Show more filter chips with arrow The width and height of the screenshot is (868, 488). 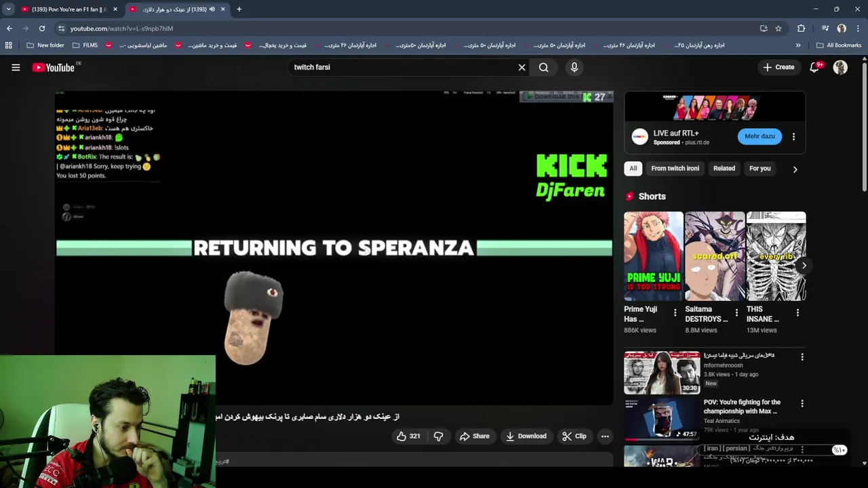pyautogui.click(x=795, y=169)
